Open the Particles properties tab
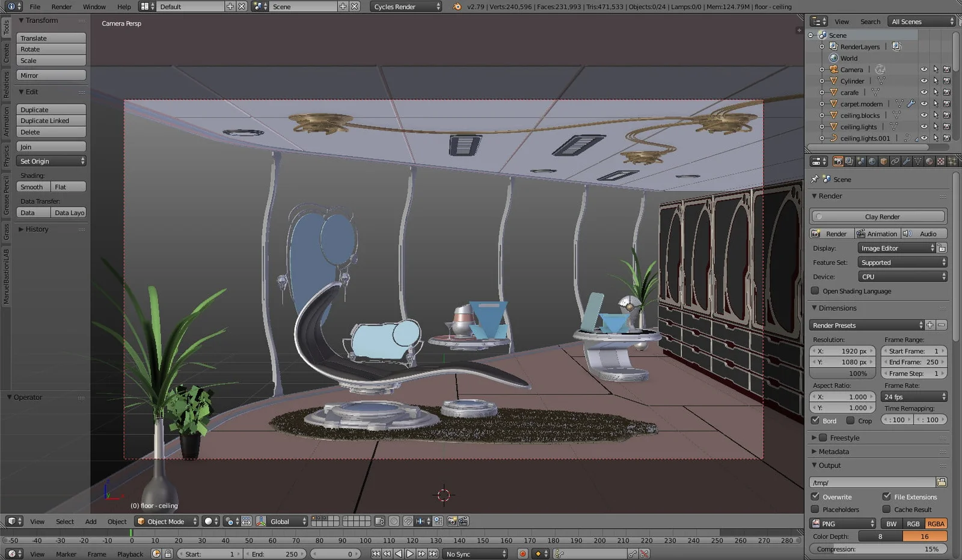The image size is (962, 560). [x=952, y=161]
